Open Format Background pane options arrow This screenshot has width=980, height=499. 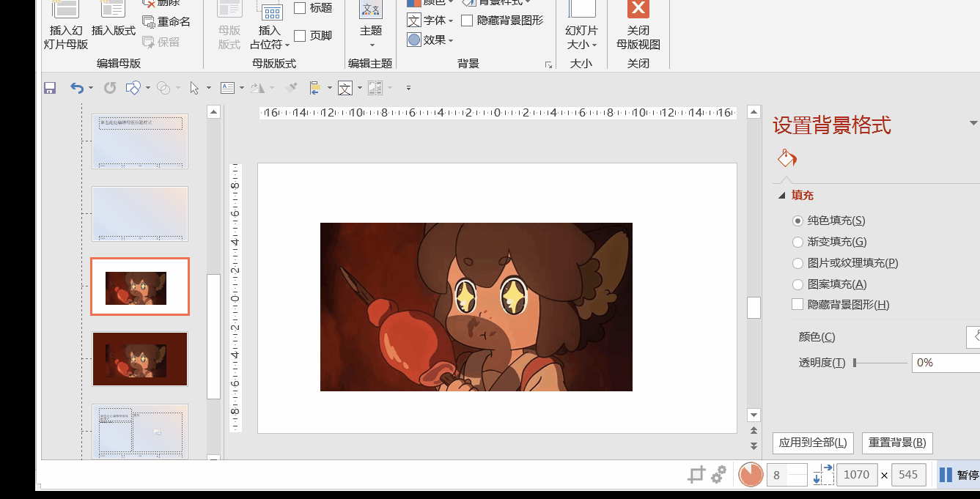pos(973,123)
